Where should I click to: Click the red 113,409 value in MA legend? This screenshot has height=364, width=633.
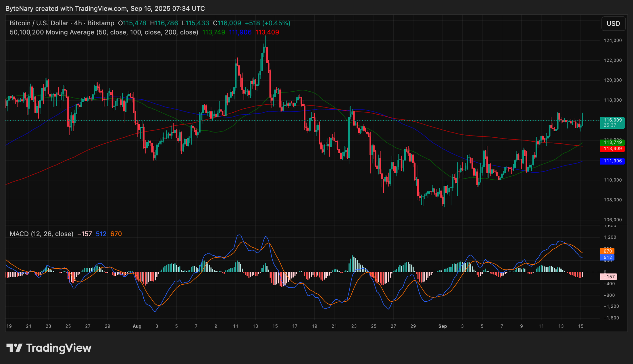tap(267, 32)
